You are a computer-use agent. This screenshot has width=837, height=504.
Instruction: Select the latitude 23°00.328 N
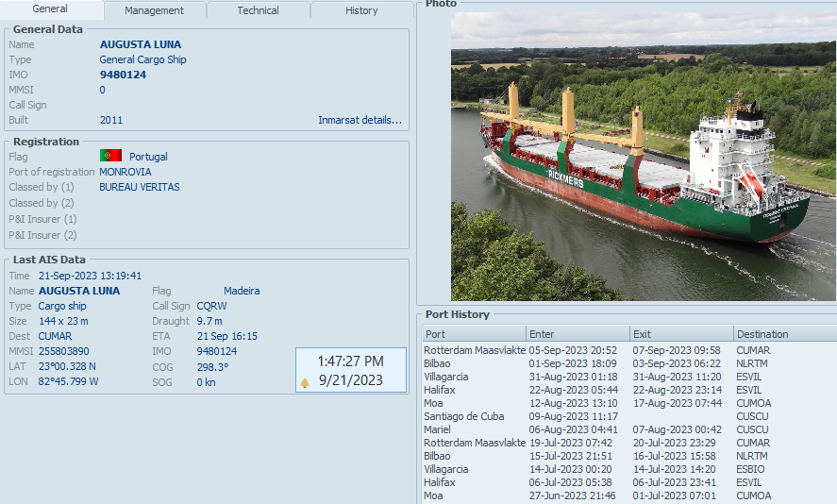point(67,366)
